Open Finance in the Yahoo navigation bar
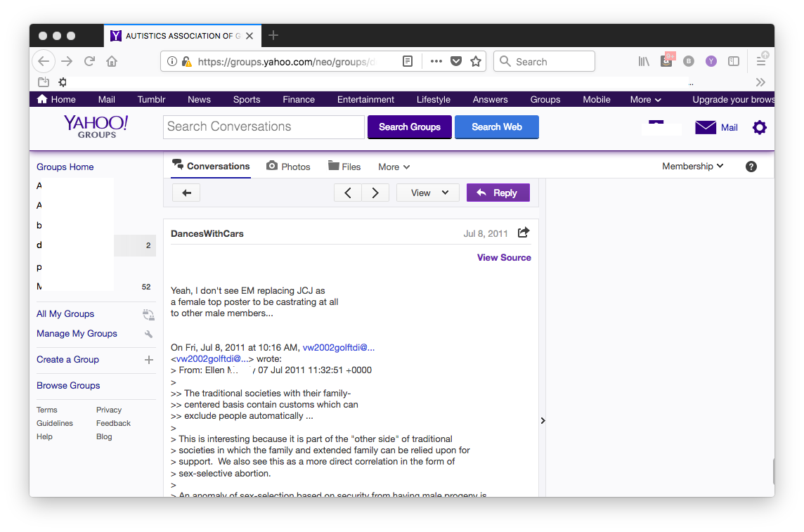Screen dimensions: 804x532 point(299,99)
